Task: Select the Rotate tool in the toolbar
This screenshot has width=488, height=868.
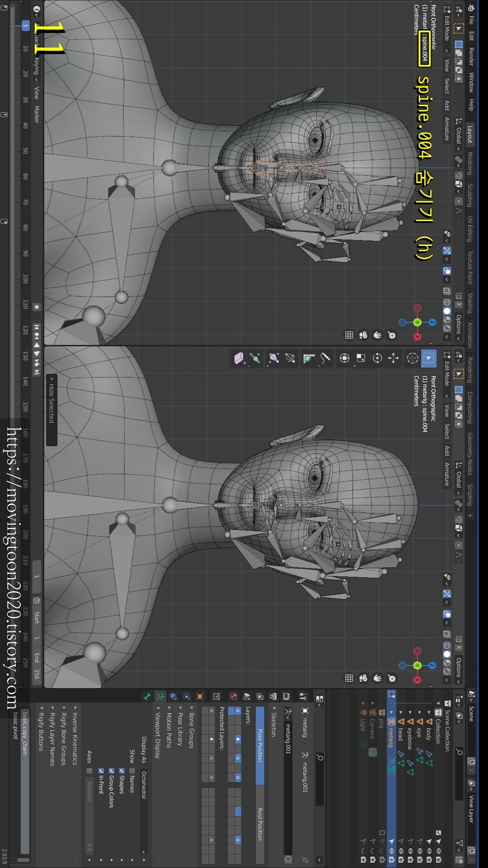Action: pos(377,359)
